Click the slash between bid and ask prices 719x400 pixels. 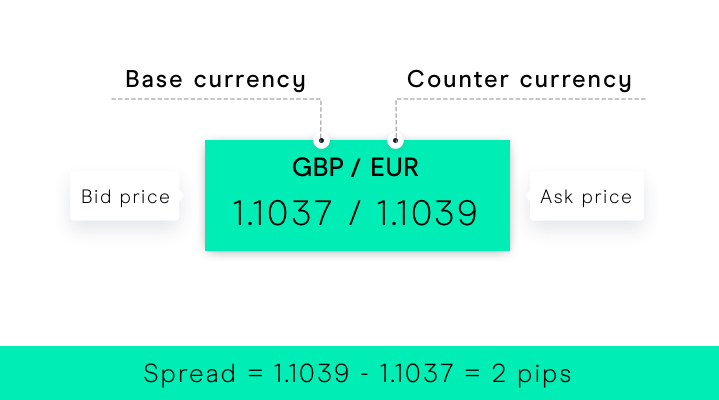tap(354, 213)
